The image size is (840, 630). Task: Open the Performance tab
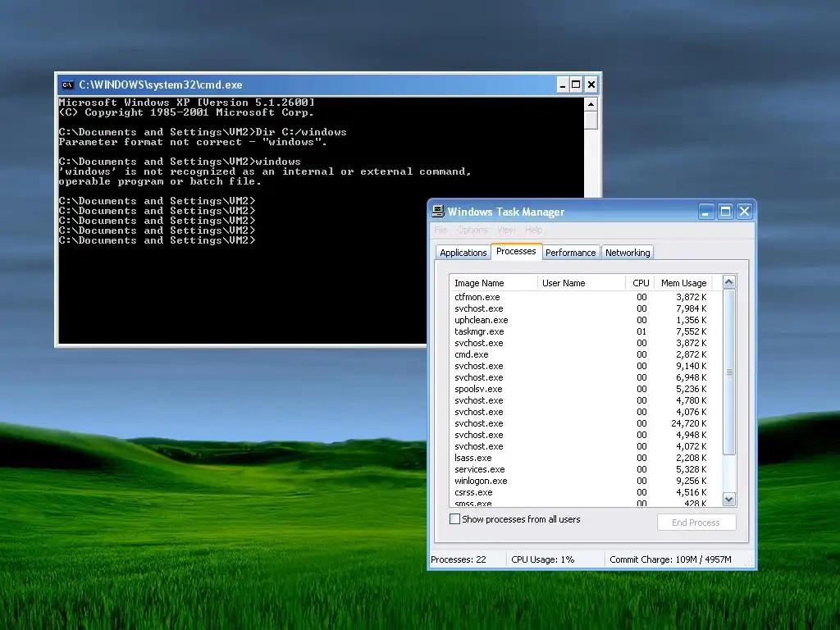(571, 253)
